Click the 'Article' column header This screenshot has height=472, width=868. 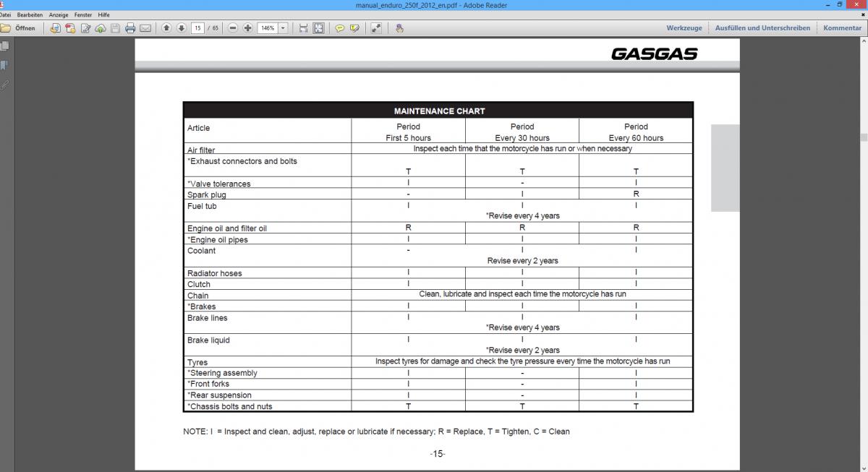(x=198, y=128)
